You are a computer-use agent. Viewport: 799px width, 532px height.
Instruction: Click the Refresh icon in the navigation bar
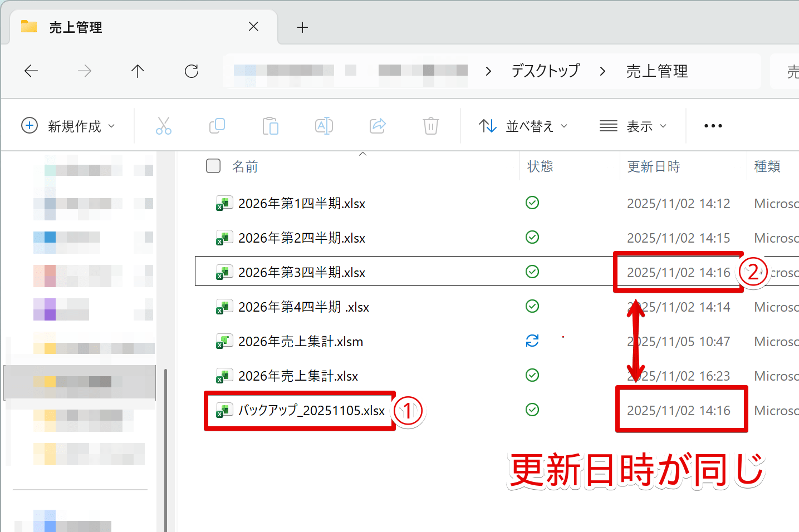tap(191, 71)
